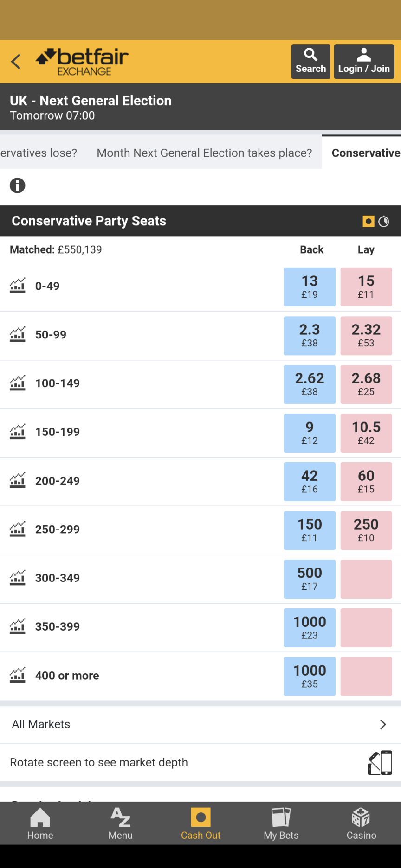Go to Home in the bottom navigation

(x=40, y=823)
